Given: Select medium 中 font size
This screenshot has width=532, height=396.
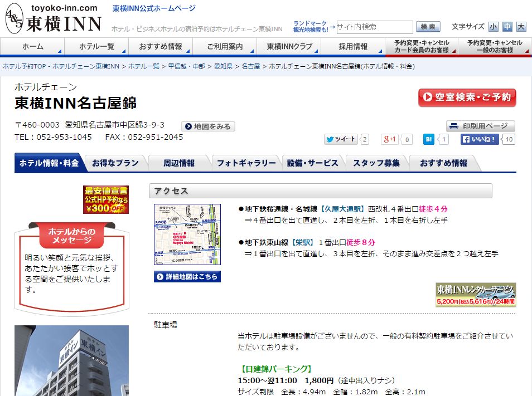Looking at the screenshot, I should click(507, 26).
